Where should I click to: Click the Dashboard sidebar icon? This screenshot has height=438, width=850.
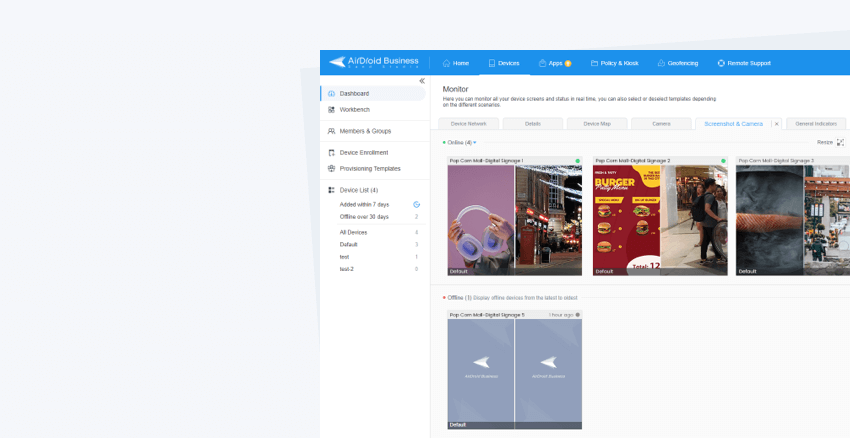coord(332,94)
